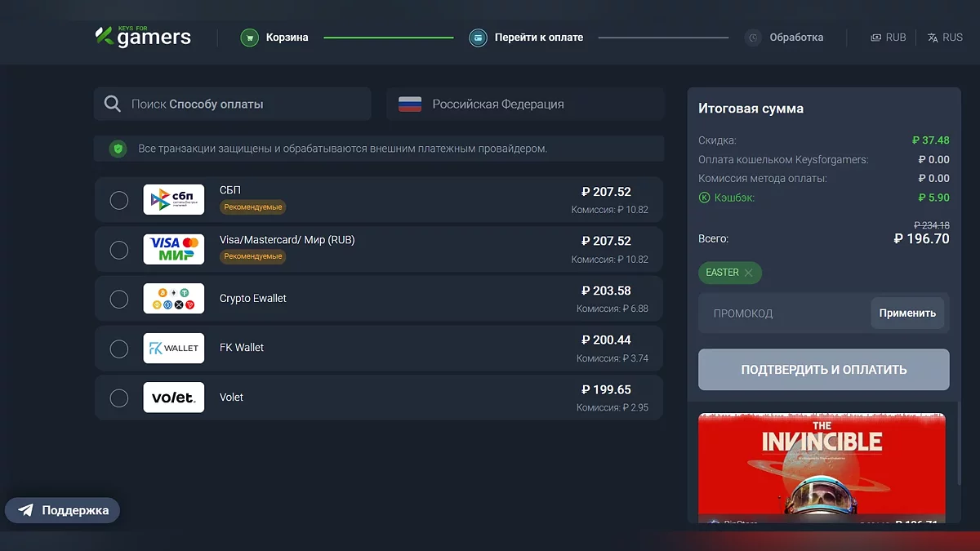Open the RUB currency selector
The width and height of the screenshot is (980, 551).
888,37
